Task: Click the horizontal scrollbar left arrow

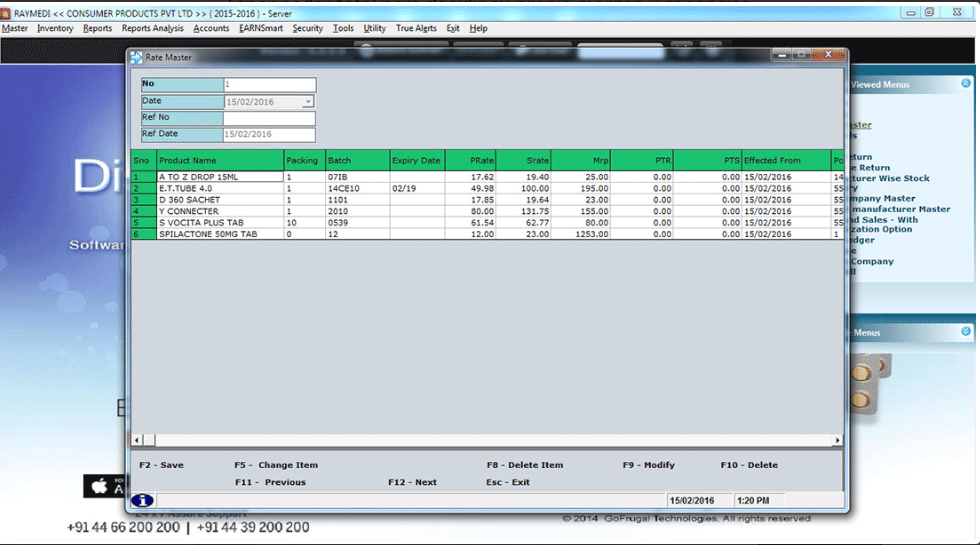Action: coord(137,440)
